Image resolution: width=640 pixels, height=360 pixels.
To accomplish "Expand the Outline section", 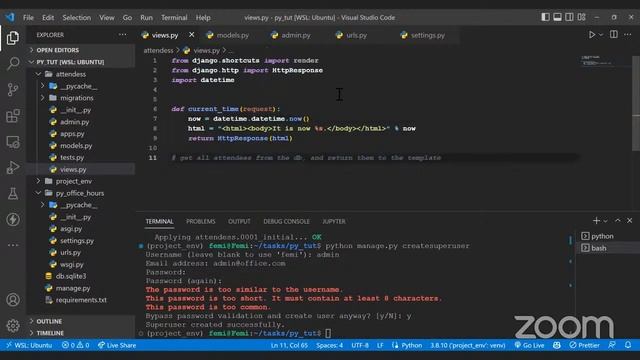I will pyautogui.click(x=81, y=321).
